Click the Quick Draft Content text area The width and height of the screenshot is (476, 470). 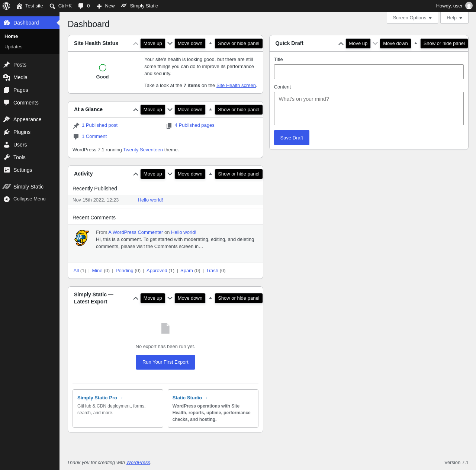click(x=369, y=109)
